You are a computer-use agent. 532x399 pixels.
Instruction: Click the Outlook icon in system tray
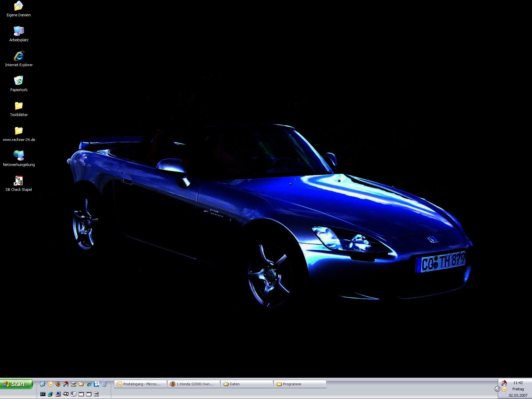click(504, 389)
